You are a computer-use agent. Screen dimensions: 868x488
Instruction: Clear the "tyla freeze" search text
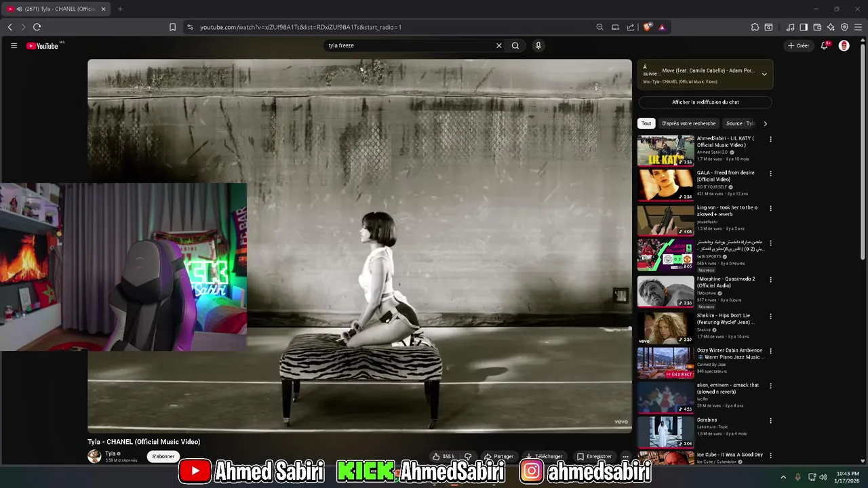click(x=498, y=45)
